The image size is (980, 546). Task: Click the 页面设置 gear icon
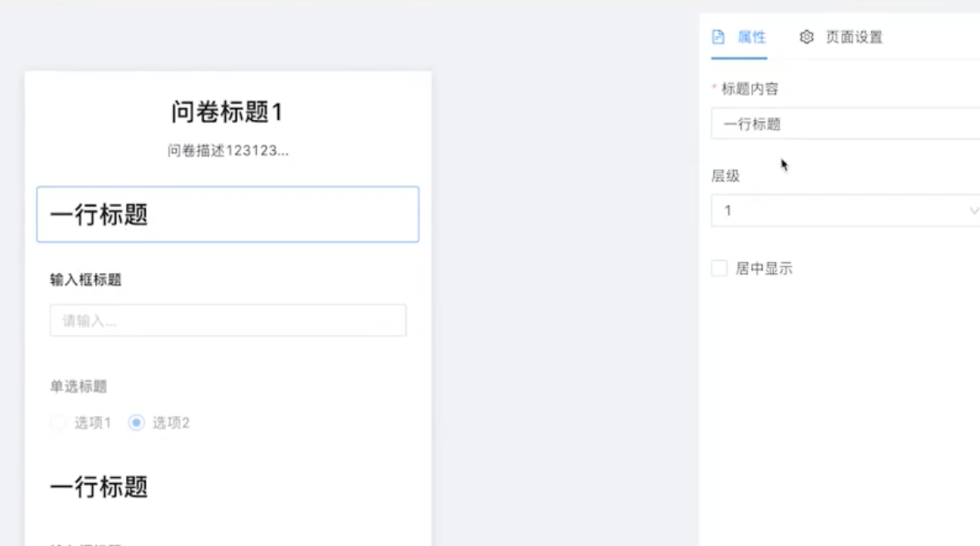(x=806, y=37)
